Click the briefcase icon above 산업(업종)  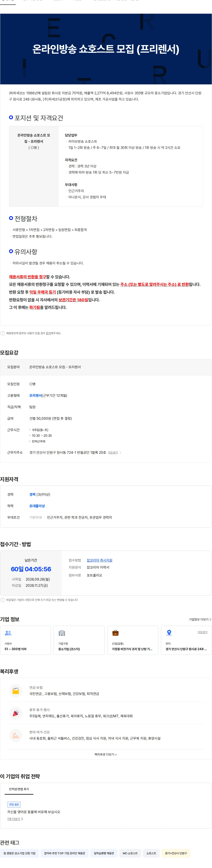(x=115, y=633)
